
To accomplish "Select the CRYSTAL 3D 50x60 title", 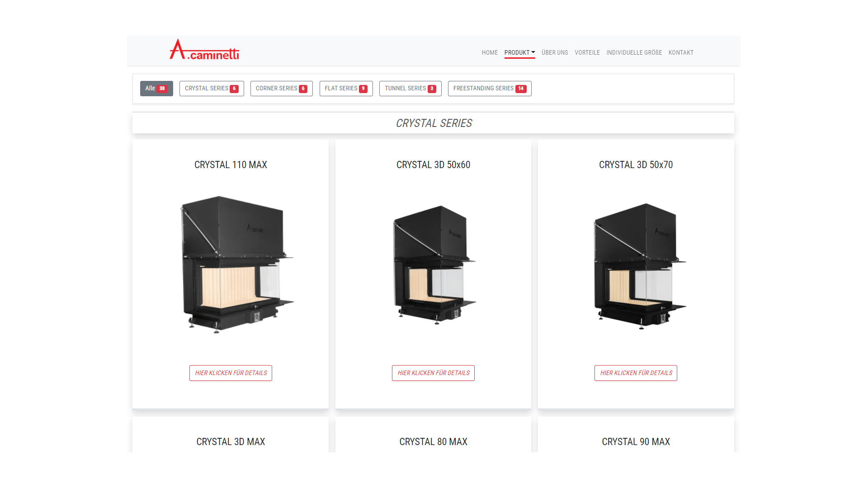I will (x=433, y=165).
